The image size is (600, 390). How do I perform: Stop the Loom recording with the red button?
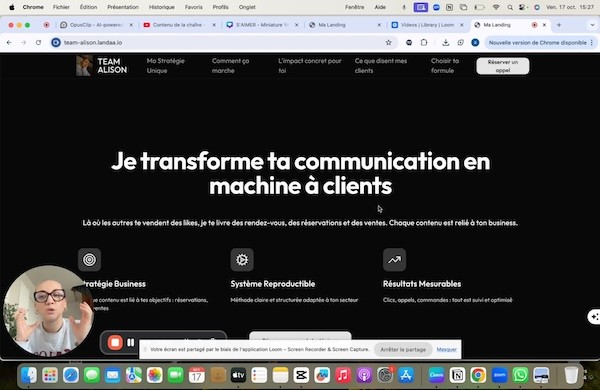tap(115, 342)
